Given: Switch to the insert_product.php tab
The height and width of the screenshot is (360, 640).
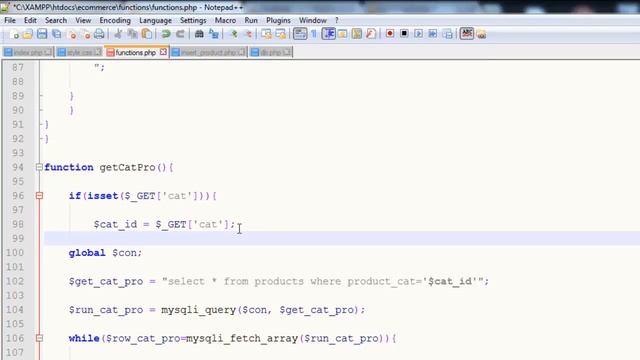Looking at the screenshot, I should pos(209,52).
